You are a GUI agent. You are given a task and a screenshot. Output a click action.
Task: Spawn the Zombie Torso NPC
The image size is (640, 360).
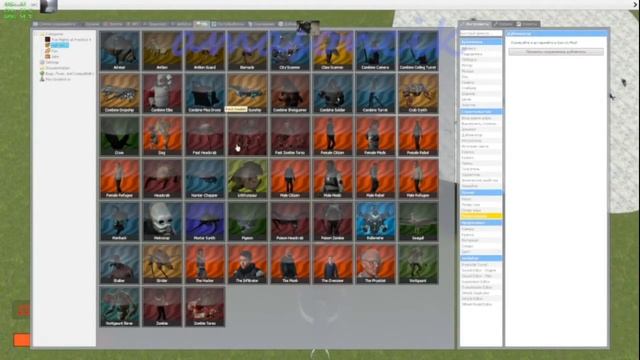205,307
